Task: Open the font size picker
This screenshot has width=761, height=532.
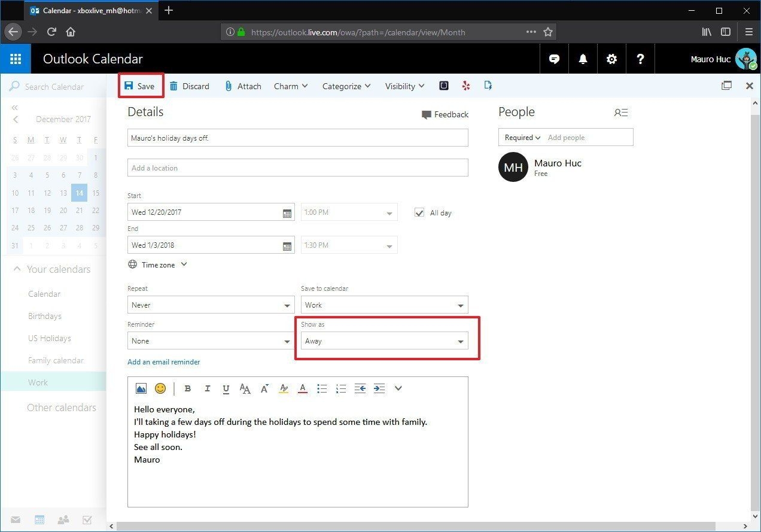Action: click(245, 389)
